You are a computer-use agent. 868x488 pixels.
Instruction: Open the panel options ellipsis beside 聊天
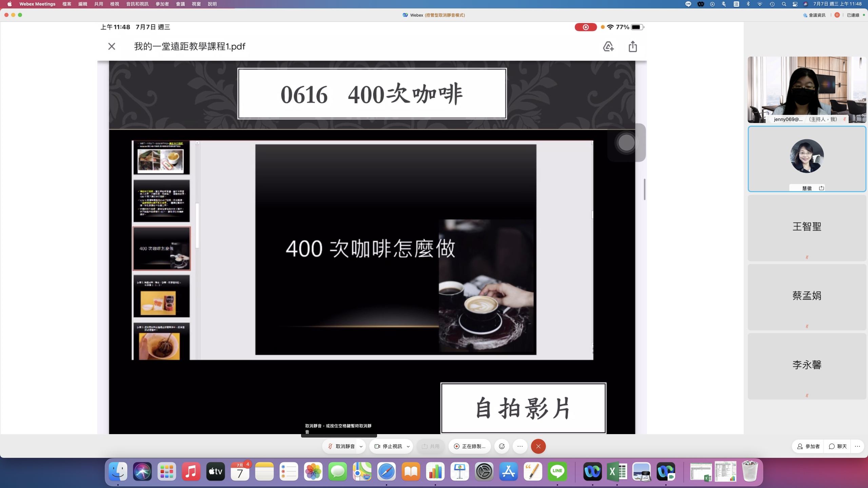[x=857, y=446]
